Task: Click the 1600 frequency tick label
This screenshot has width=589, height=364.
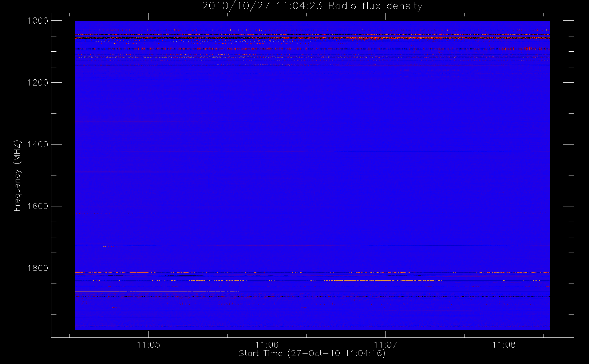Action: coord(38,206)
